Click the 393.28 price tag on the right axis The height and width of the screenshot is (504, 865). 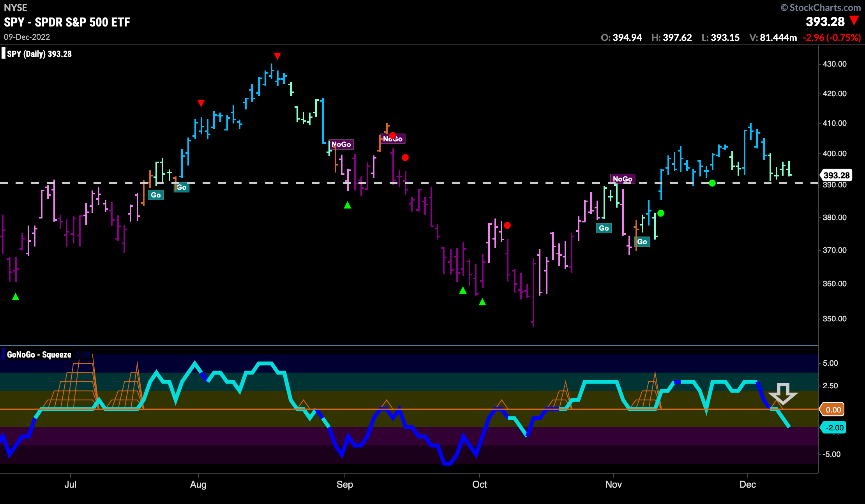pyautogui.click(x=836, y=175)
